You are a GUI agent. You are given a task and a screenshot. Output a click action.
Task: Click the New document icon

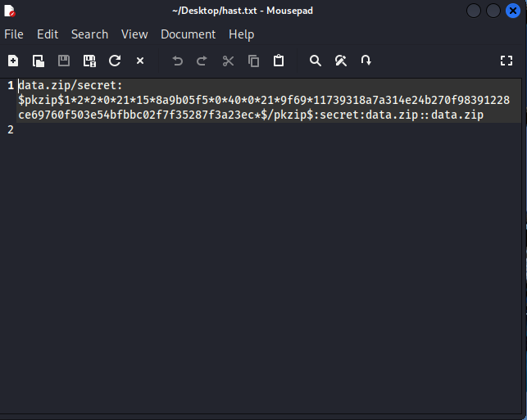tap(13, 61)
